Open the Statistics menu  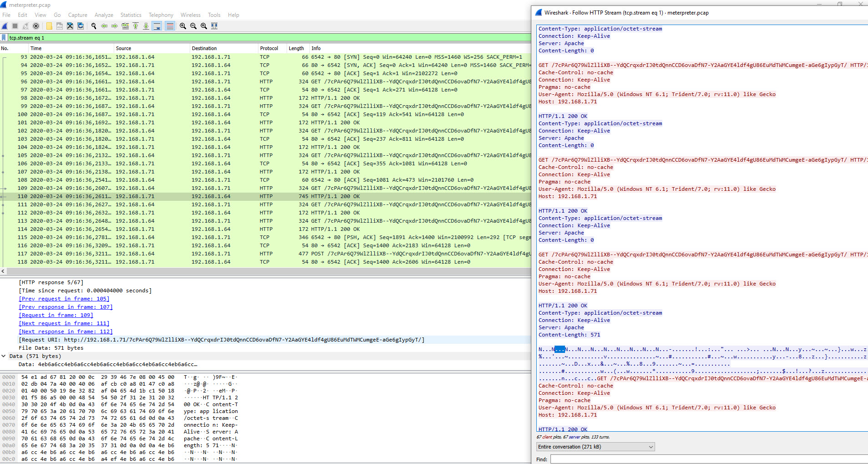coord(131,15)
